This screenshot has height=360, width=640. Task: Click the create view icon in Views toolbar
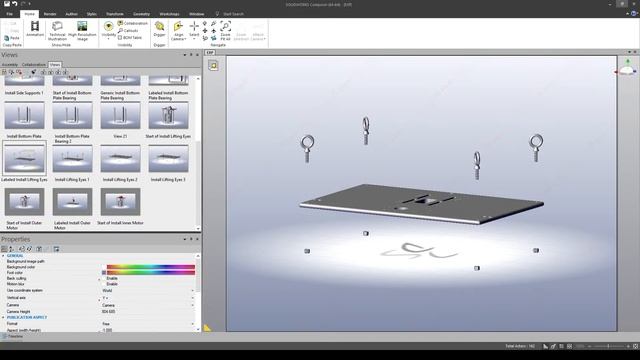pyautogui.click(x=4, y=72)
